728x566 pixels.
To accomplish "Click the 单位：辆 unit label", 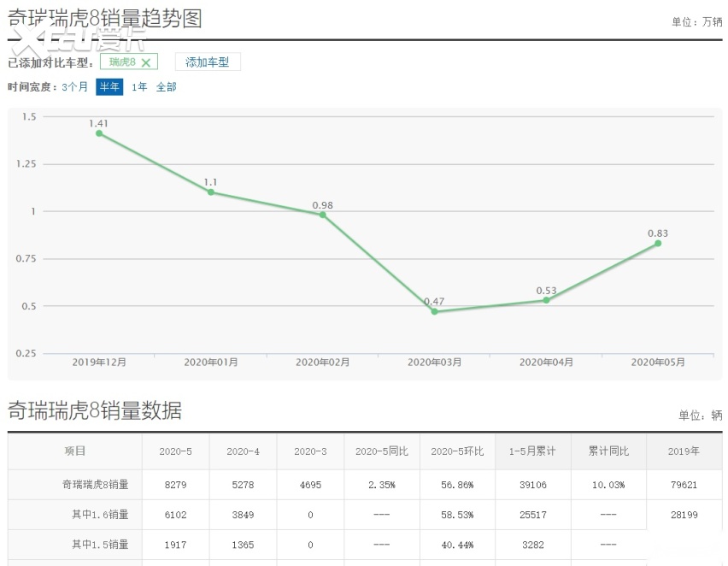I will (x=700, y=415).
